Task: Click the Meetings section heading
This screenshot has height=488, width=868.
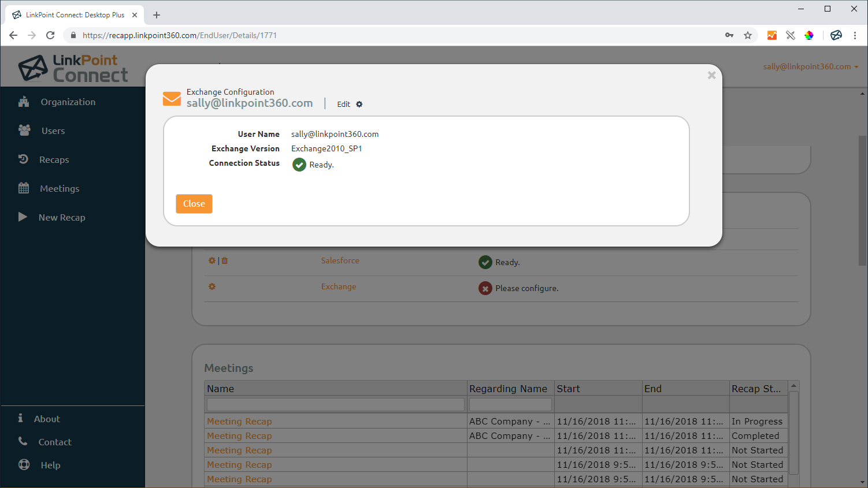Action: pos(229,368)
